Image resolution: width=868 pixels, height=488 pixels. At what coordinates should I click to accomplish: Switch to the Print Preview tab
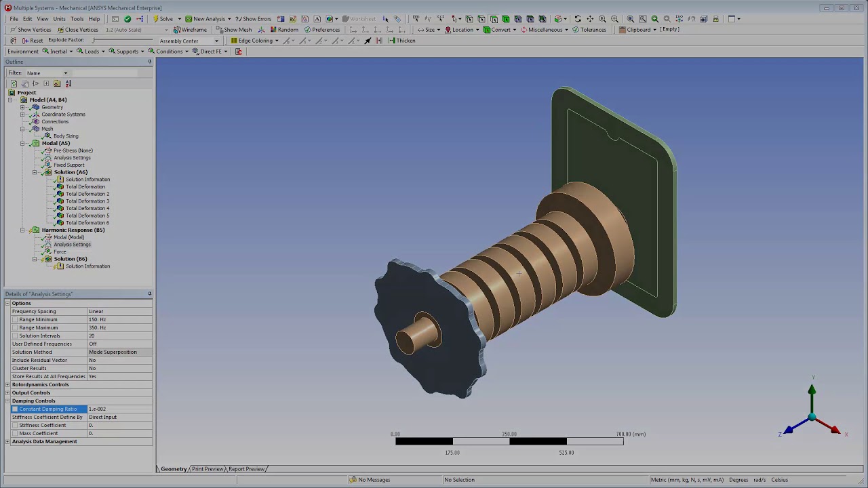[x=208, y=469]
